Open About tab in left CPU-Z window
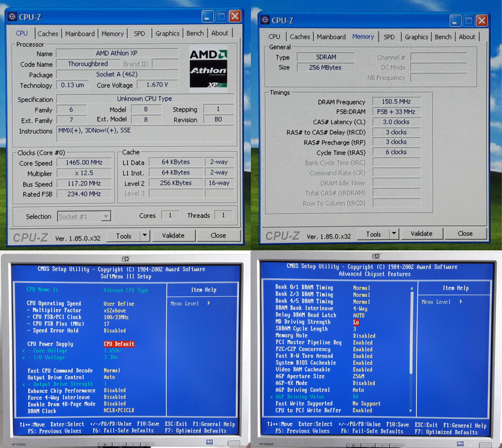Screen dimensions: 502x448 pos(220,33)
